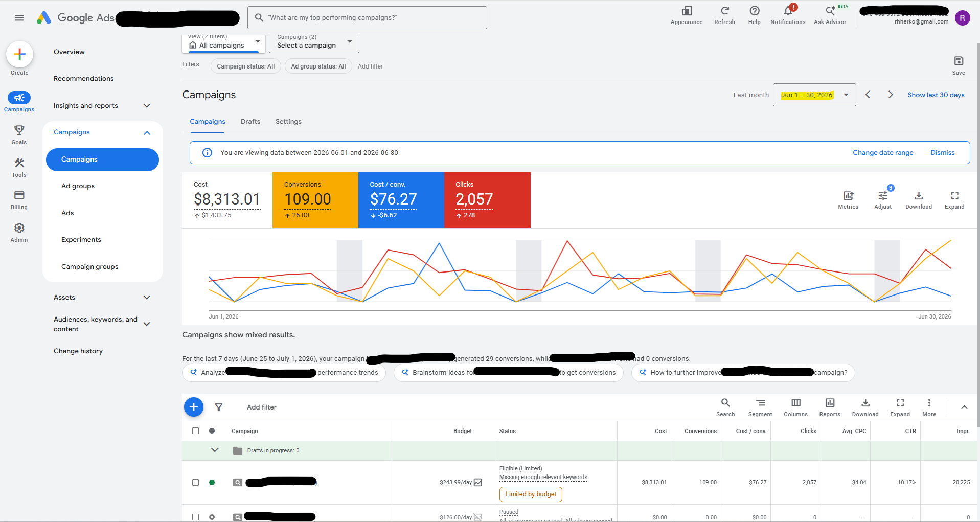Viewport: 980px width, 522px height.
Task: Go to previous date range
Action: 868,95
